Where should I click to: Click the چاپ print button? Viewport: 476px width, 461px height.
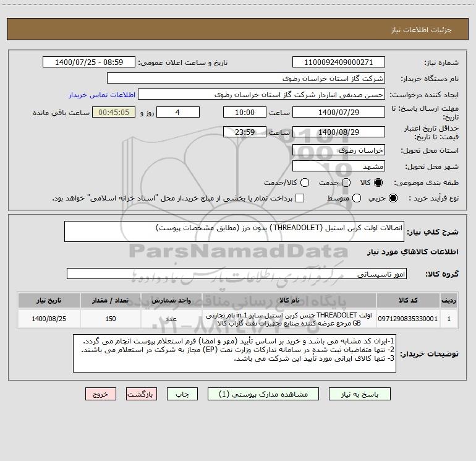[182, 394]
